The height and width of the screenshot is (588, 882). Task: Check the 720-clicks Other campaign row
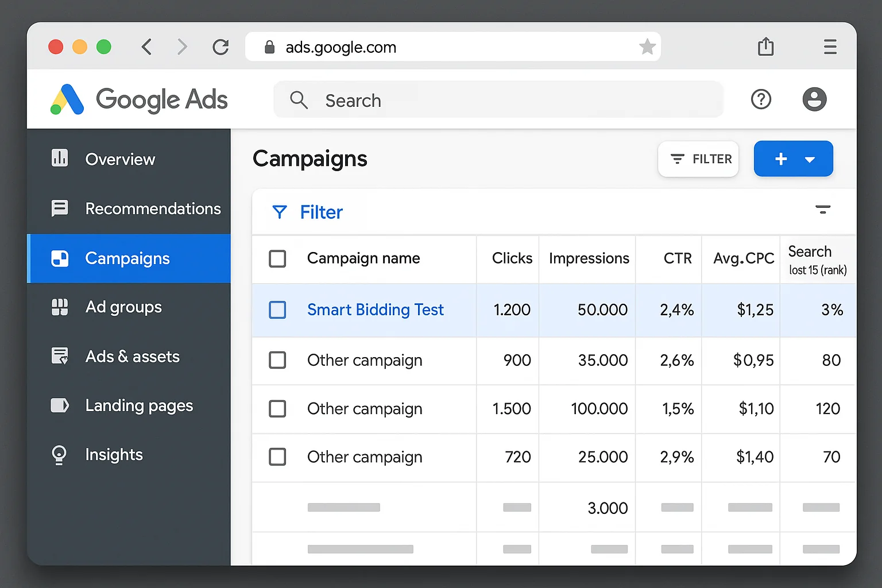(x=277, y=457)
